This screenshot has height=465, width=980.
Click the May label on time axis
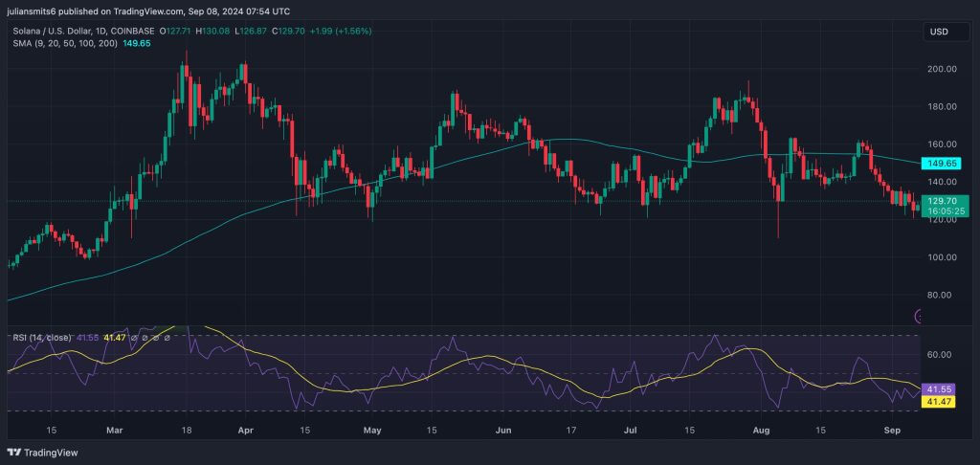click(x=372, y=431)
